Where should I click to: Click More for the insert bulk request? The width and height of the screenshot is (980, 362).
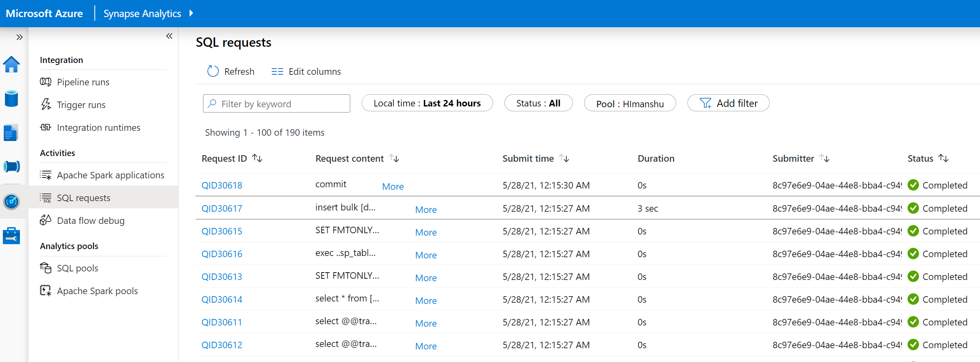coord(426,210)
